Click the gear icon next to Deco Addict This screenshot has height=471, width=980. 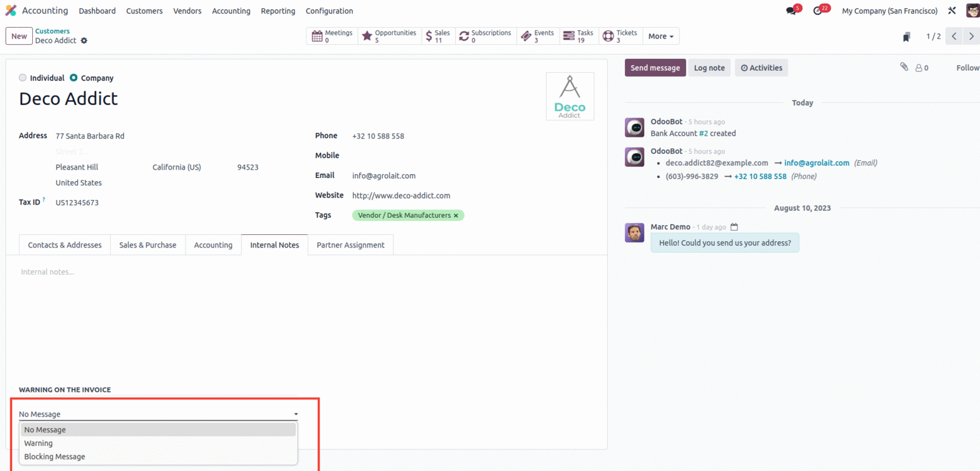(x=84, y=41)
